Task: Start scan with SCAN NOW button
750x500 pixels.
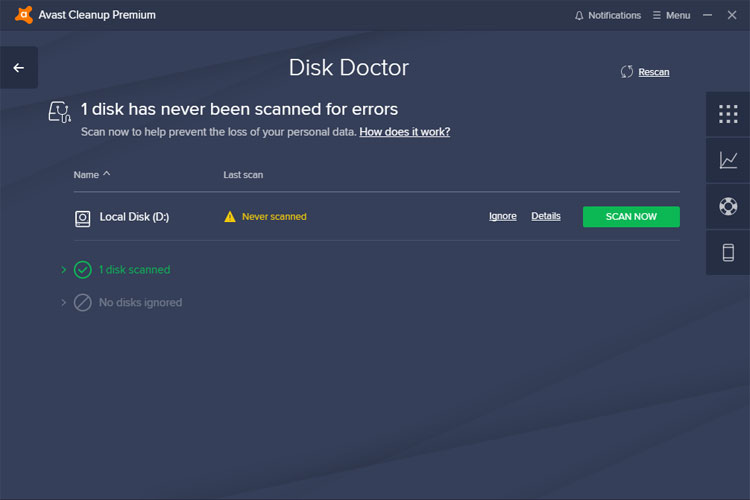Action: coord(631,217)
